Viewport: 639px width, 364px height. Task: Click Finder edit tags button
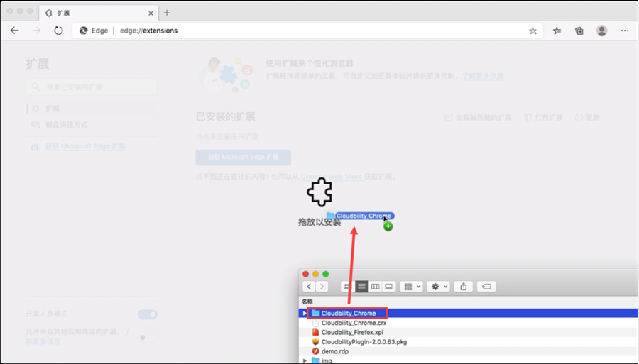(x=486, y=287)
